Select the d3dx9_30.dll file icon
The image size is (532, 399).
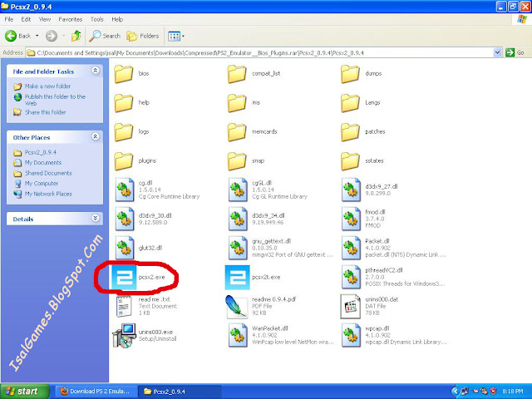(x=125, y=219)
